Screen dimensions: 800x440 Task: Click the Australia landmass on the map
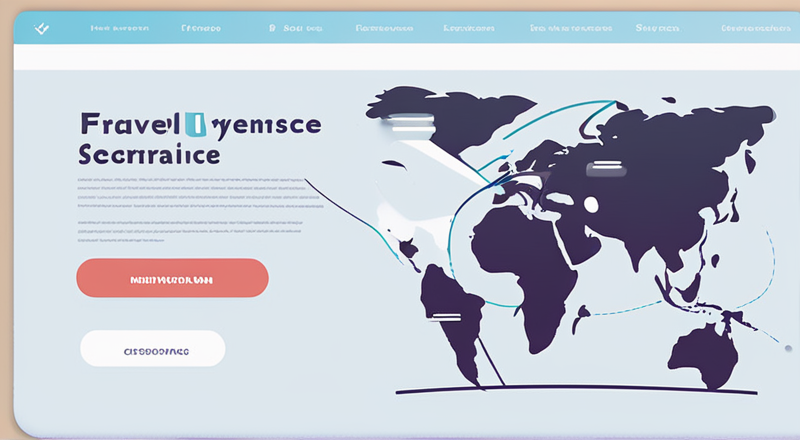704,352
